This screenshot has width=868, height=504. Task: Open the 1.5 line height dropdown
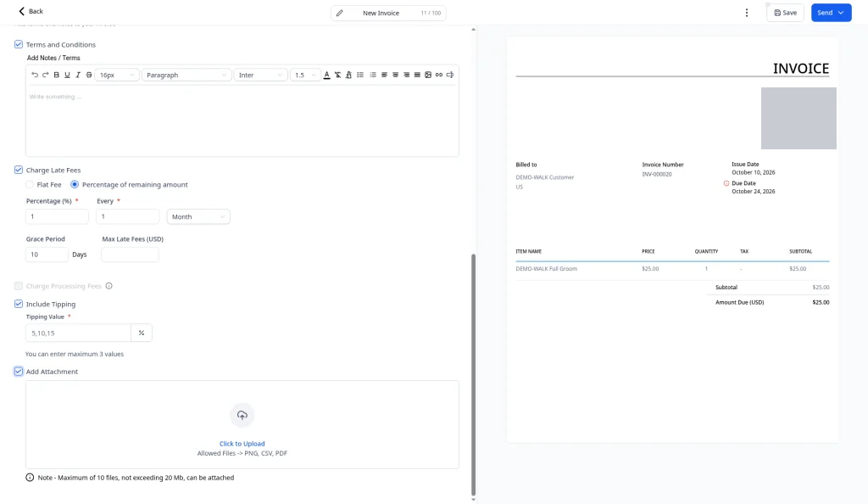(305, 75)
